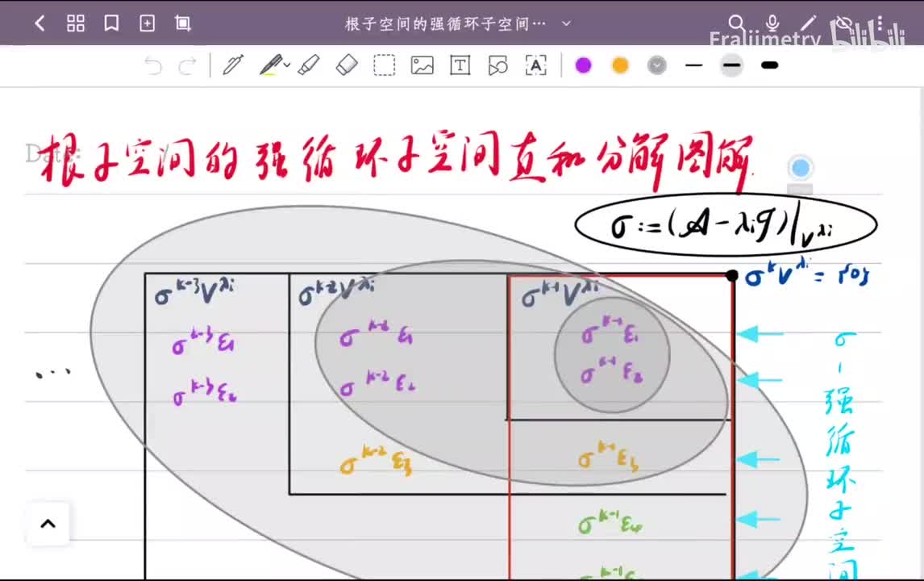The height and width of the screenshot is (581, 924).
Task: Insert an image with the picture tool
Action: pyautogui.click(x=422, y=65)
